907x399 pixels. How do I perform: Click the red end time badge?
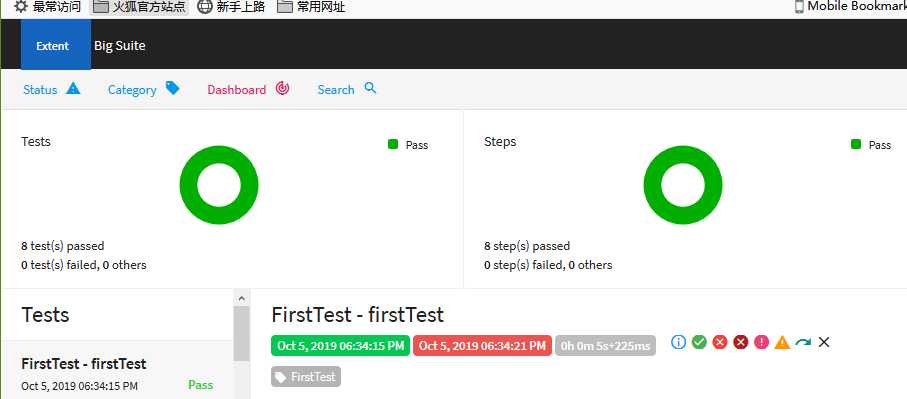click(x=482, y=346)
